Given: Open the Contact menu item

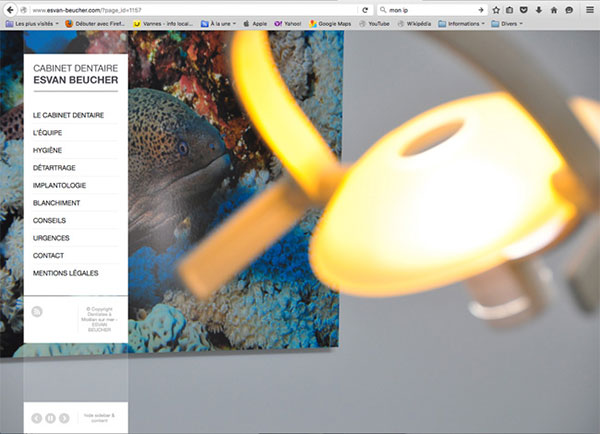Looking at the screenshot, I should [x=48, y=256].
